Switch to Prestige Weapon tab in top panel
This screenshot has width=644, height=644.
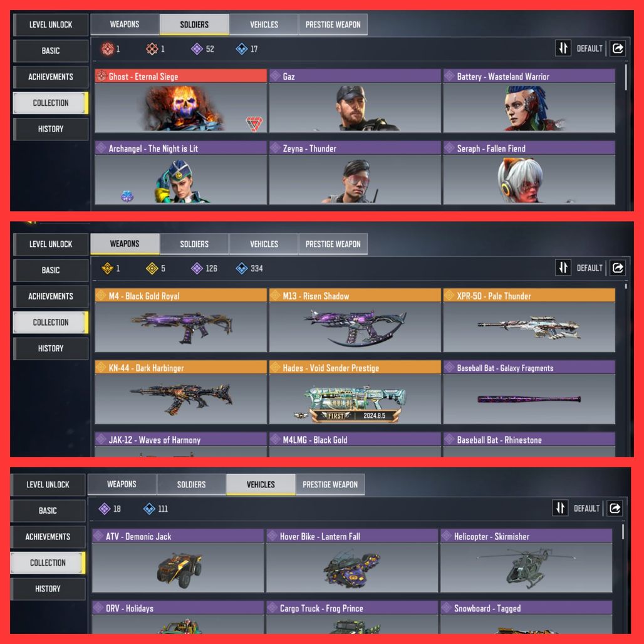[x=333, y=24]
